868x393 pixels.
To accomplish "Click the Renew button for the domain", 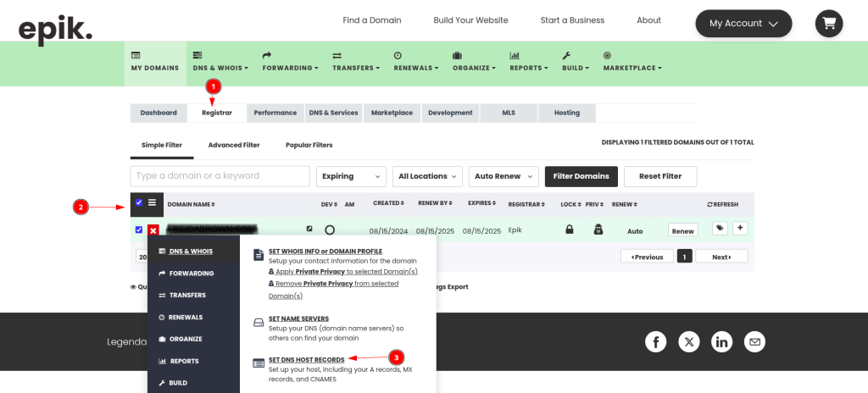I will (x=682, y=231).
